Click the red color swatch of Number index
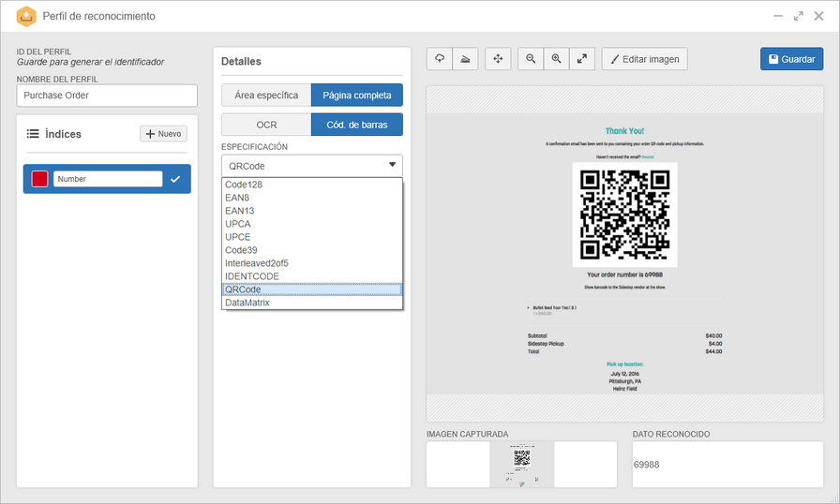This screenshot has width=840, height=504. 39,179
